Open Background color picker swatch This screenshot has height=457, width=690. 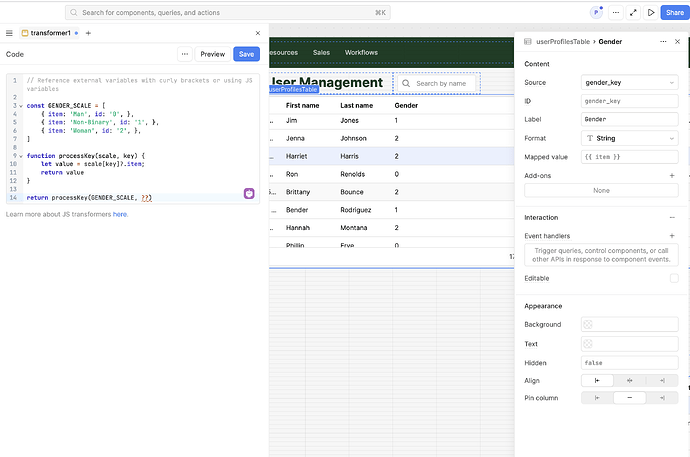(588, 324)
